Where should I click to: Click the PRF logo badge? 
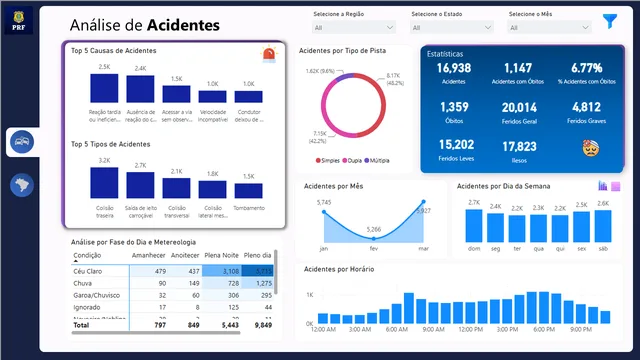[x=19, y=20]
